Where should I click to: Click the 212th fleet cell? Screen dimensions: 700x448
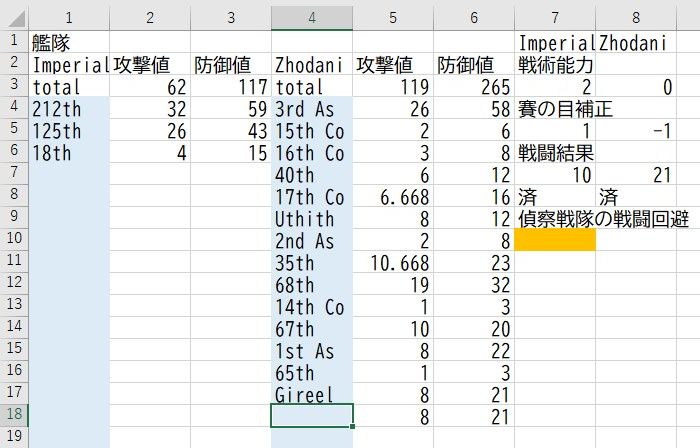coord(69,108)
